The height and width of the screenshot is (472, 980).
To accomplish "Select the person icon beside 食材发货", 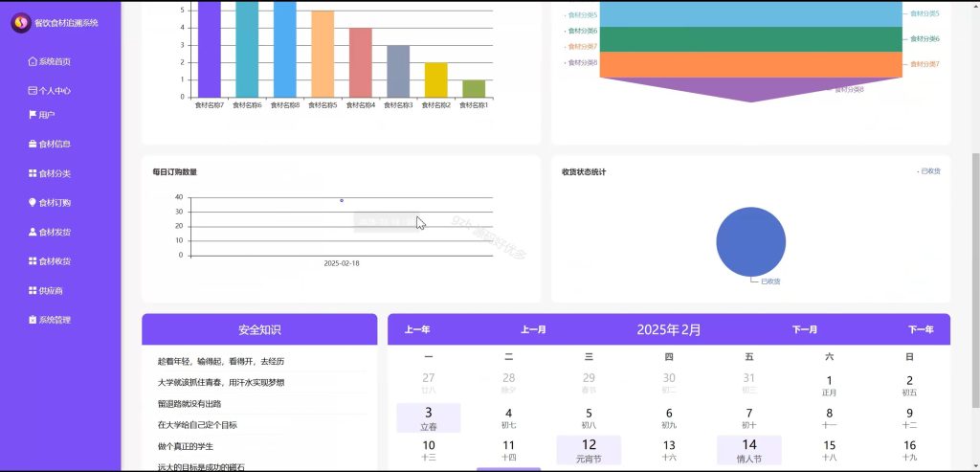I will [33, 232].
